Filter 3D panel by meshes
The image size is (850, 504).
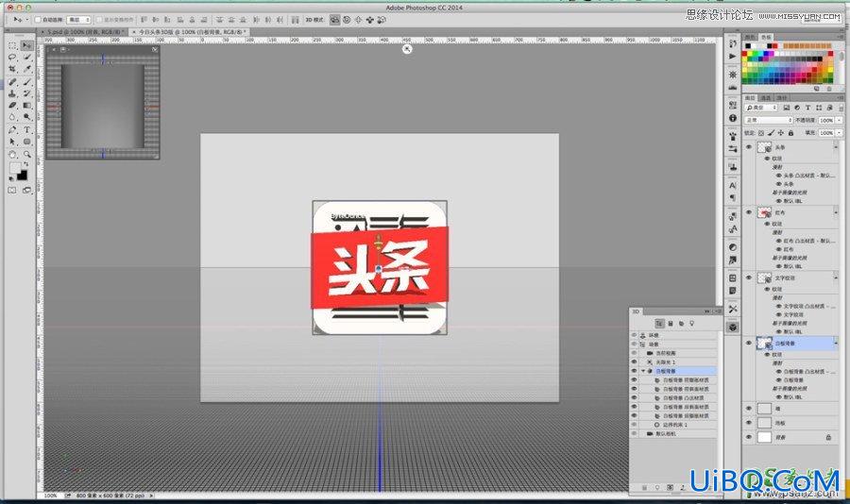[x=671, y=324]
